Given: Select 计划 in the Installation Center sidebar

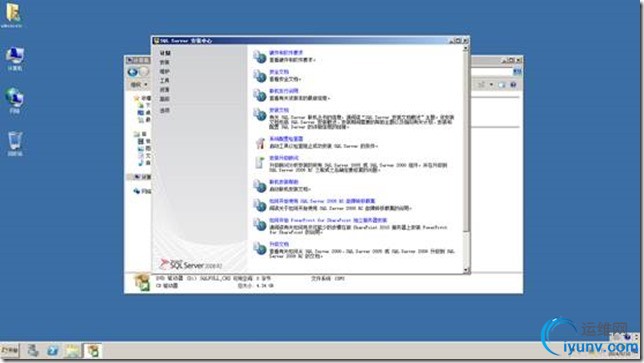Looking at the screenshot, I should (x=165, y=53).
